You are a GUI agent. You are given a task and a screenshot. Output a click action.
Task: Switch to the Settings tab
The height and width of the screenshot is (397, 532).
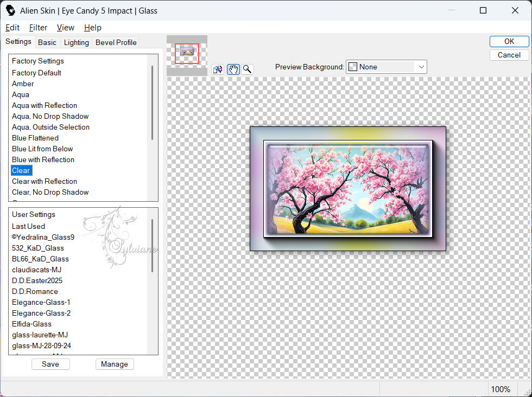[x=18, y=42]
